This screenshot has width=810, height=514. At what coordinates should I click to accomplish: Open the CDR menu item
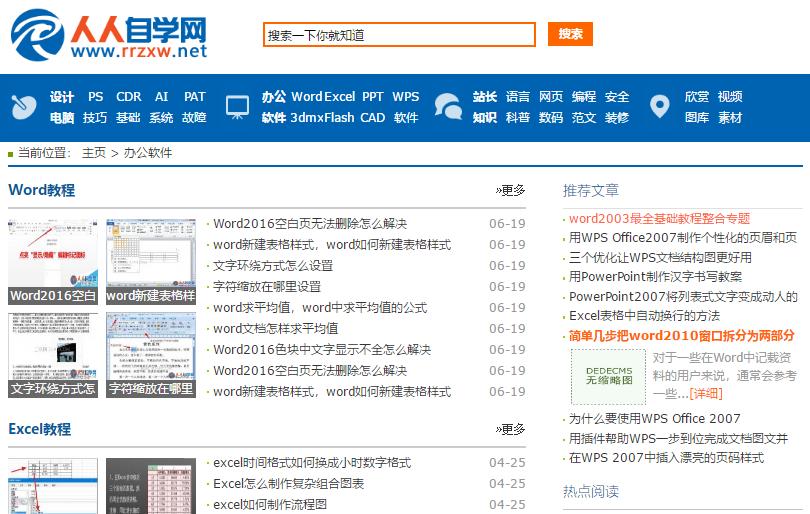click(x=128, y=97)
